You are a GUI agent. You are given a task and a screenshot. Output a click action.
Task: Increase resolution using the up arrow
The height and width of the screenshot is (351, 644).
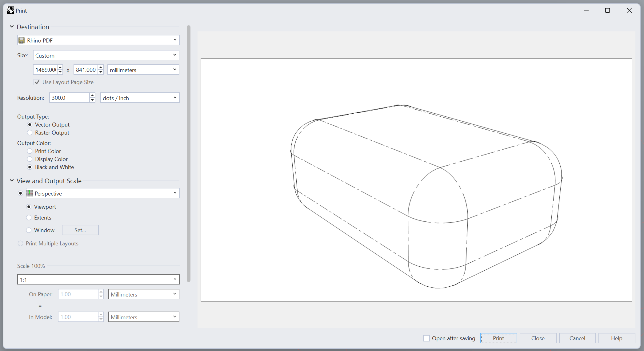pos(92,95)
